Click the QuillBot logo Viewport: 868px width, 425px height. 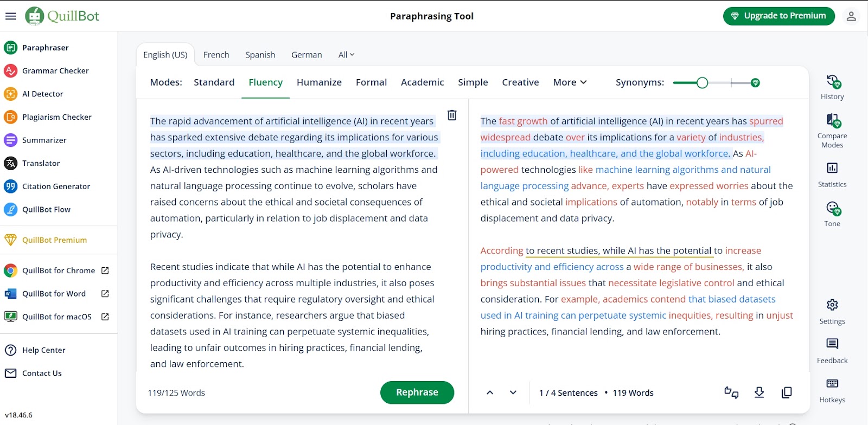coord(62,16)
